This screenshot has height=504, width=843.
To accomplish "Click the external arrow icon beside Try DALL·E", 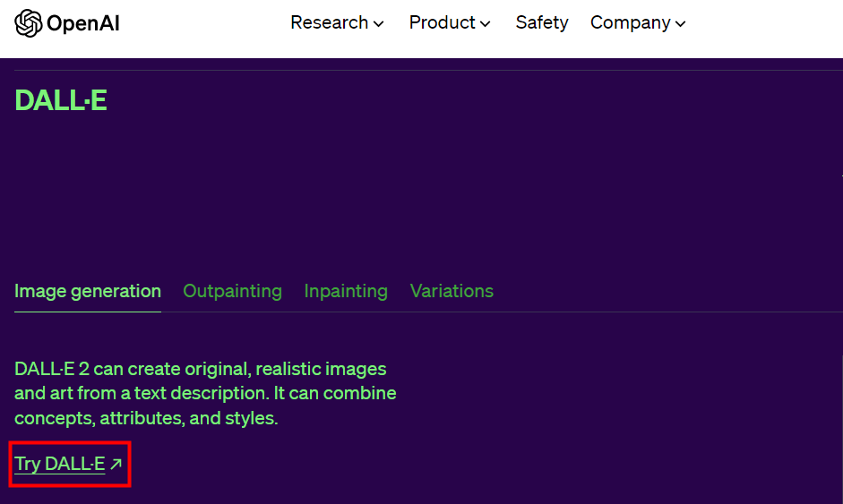I will coord(116,465).
